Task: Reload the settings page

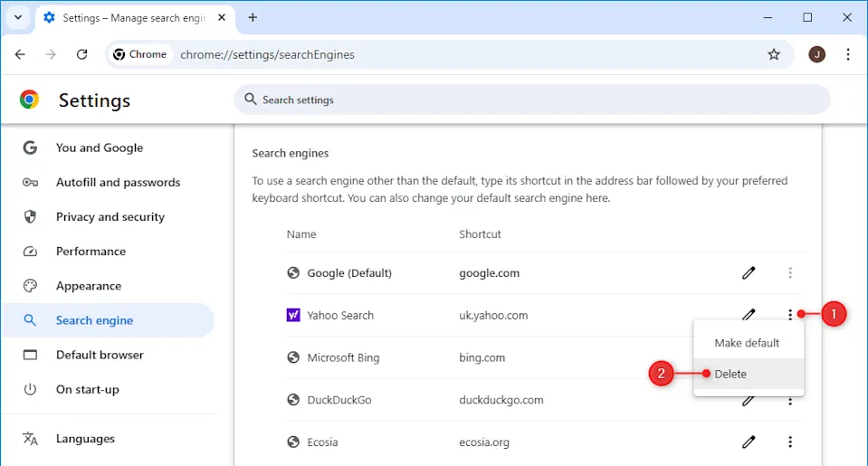Action: coord(81,54)
